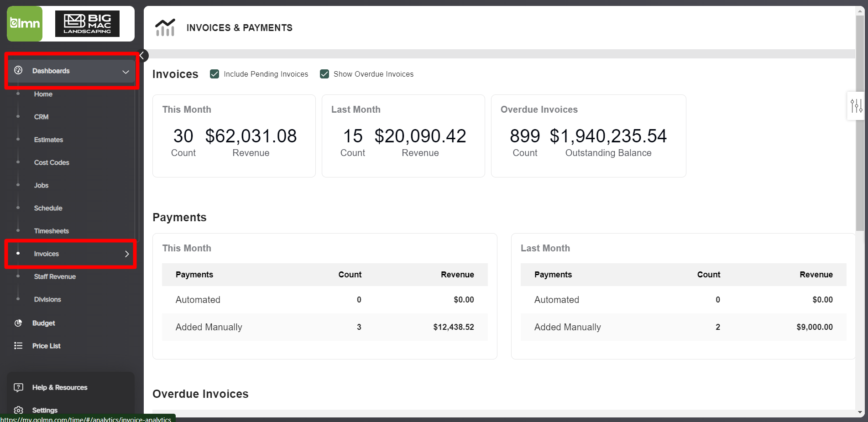This screenshot has width=868, height=422.
Task: Collapse the Dashboards menu chevron
Action: tap(125, 72)
